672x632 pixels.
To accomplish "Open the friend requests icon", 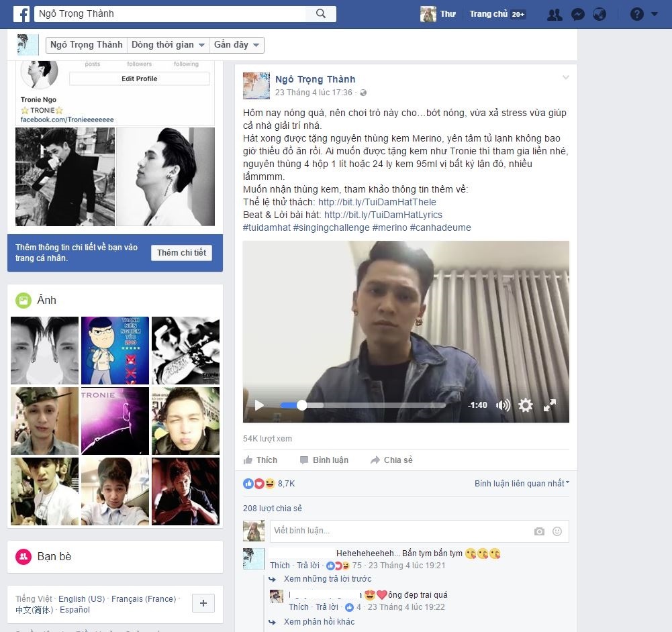I will point(555,13).
